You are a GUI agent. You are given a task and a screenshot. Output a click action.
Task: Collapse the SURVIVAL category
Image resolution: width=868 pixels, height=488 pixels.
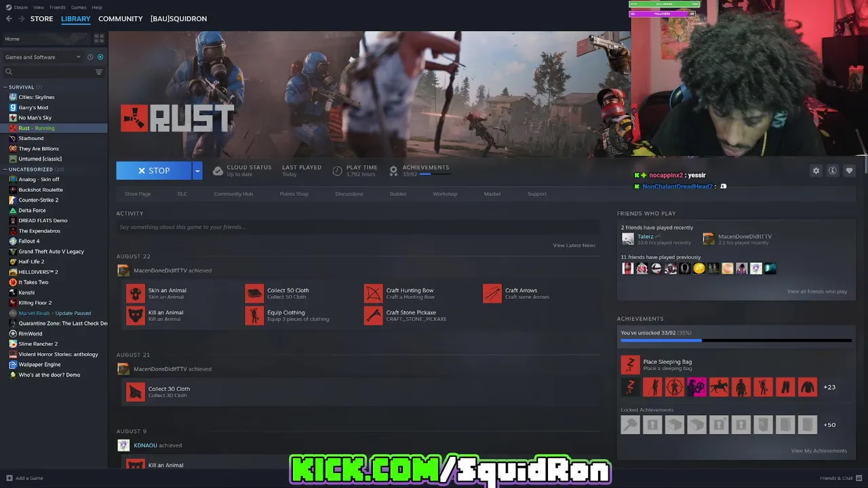click(x=5, y=87)
